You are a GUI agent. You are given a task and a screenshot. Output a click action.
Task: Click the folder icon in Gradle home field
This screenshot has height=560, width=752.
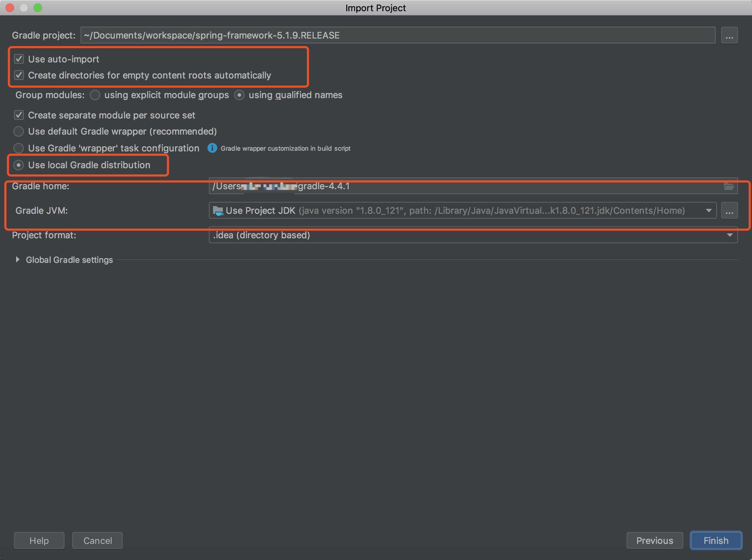click(729, 186)
